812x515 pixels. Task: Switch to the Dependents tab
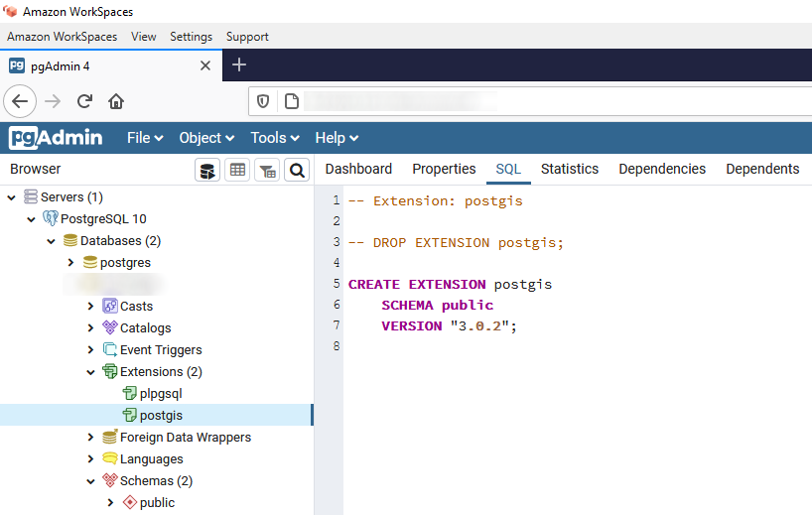click(x=762, y=169)
